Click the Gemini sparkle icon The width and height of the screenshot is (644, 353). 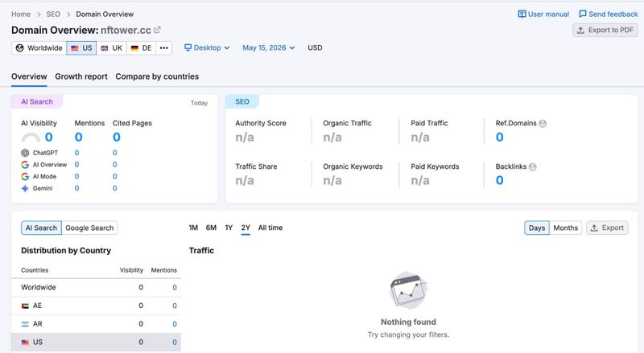point(25,188)
